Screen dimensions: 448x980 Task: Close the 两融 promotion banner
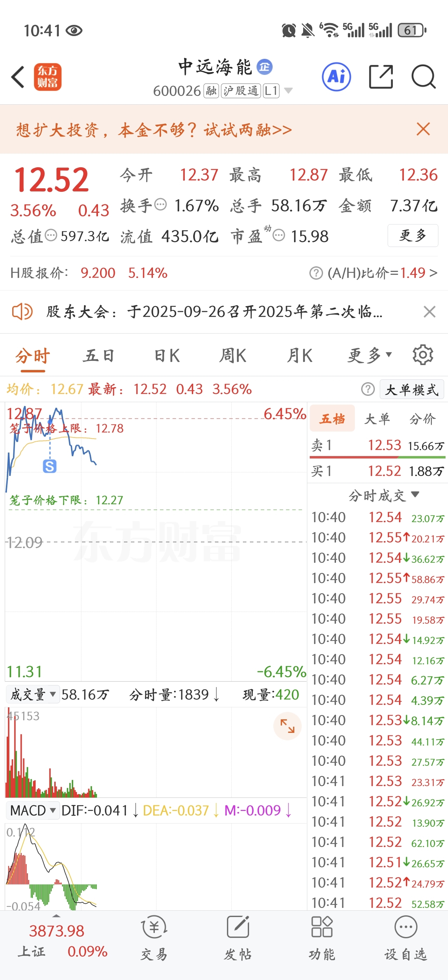[423, 129]
